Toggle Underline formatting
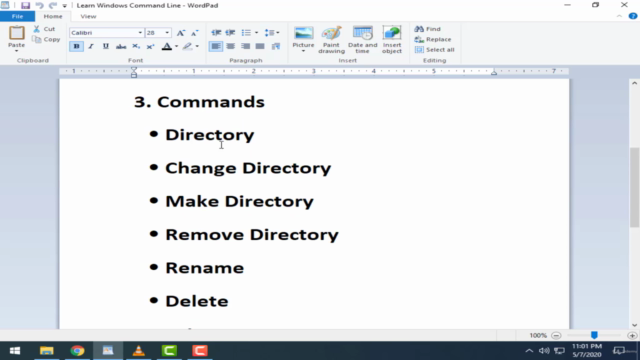This screenshot has width=640, height=360. pos(106,46)
